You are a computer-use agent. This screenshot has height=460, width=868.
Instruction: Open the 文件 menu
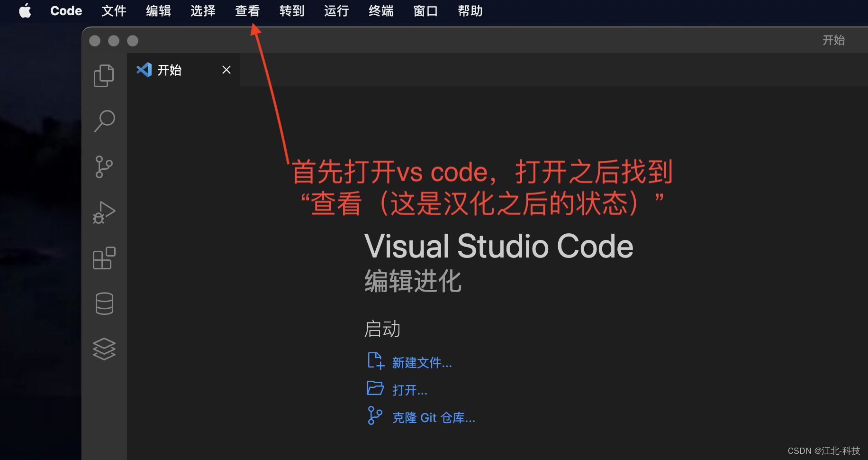114,10
